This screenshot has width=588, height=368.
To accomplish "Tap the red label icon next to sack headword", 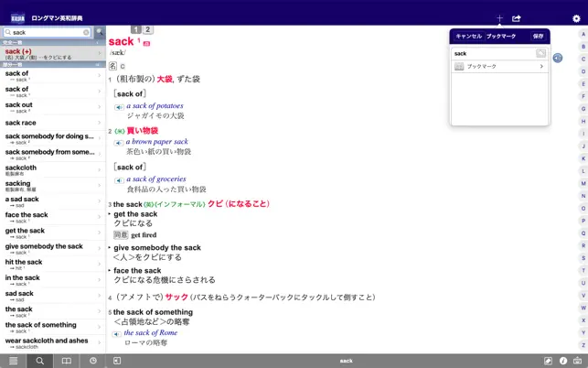I will 146,44.
